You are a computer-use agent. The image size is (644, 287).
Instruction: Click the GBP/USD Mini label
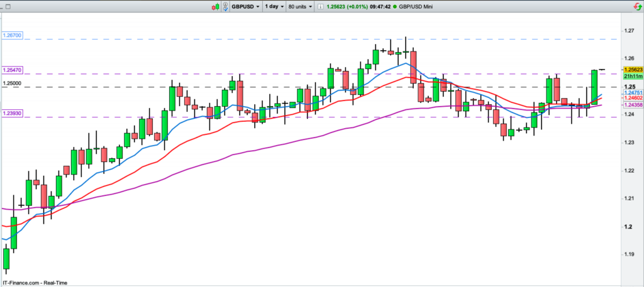click(x=415, y=6)
